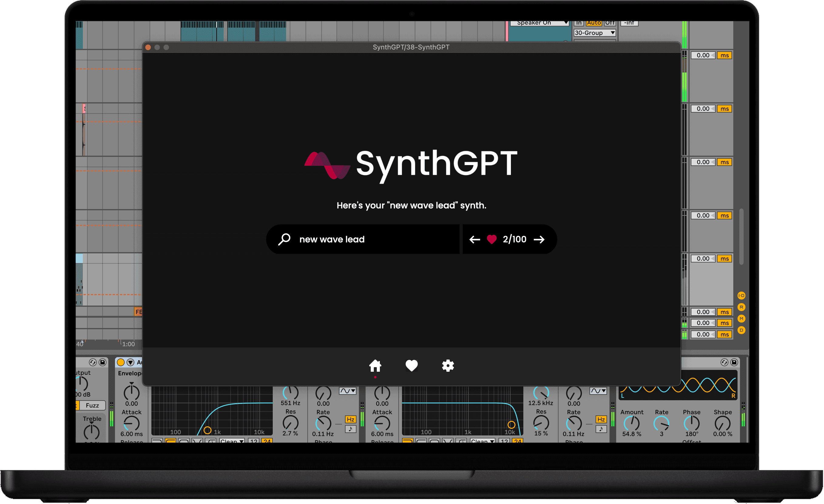Click hot-swap icon of the right Amount/Phase device
Image resolution: width=824 pixels, height=504 pixels.
coord(724,362)
